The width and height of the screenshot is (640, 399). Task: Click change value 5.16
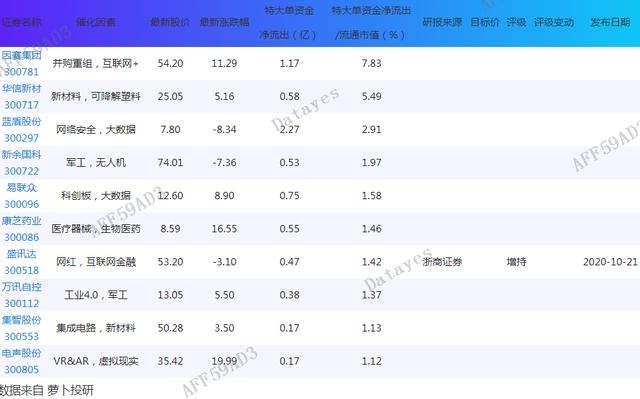point(224,96)
